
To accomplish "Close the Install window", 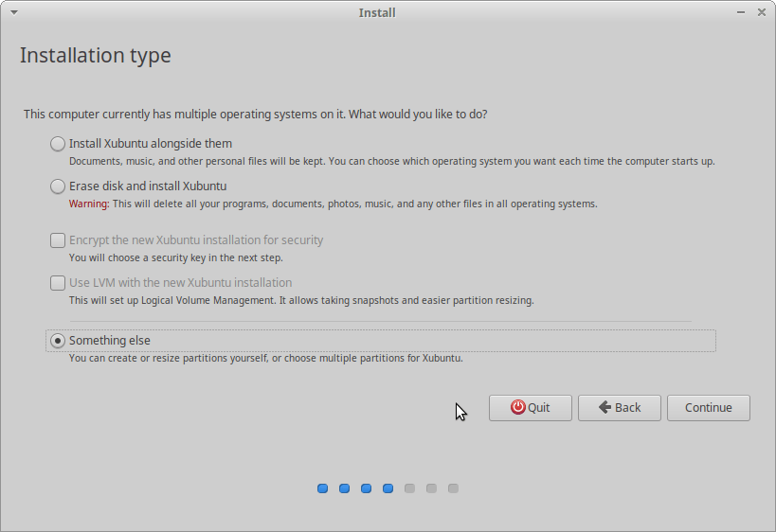I will (762, 12).
